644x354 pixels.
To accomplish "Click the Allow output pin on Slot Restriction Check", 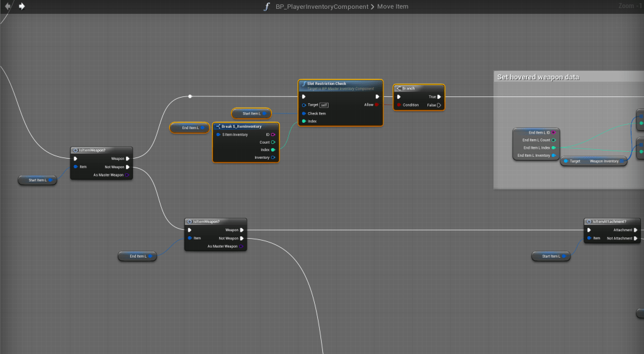I will 377,105.
